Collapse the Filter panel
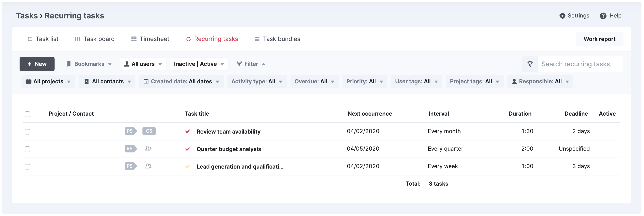The height and width of the screenshot is (216, 644). coord(251,64)
